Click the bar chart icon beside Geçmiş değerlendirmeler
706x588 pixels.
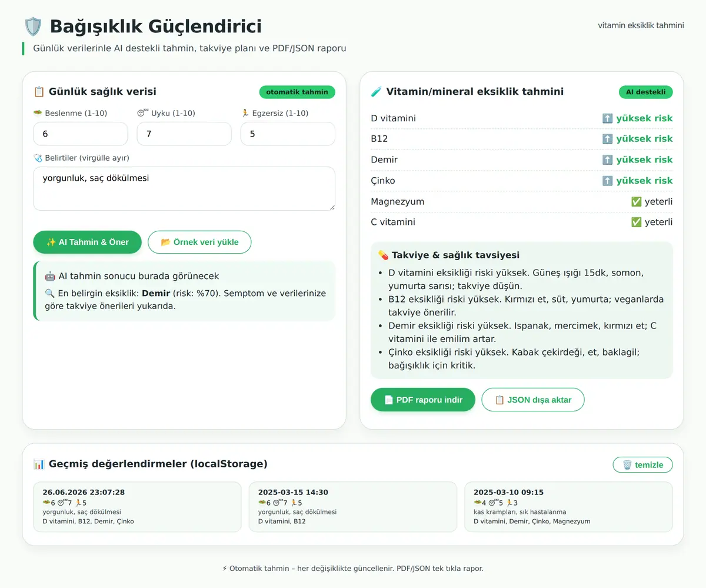coord(39,464)
